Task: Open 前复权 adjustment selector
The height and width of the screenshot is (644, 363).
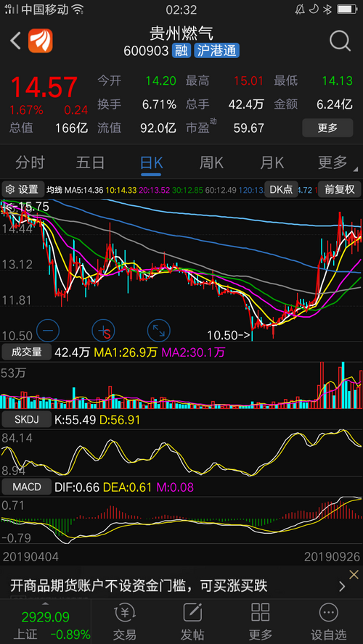Action: [x=339, y=189]
